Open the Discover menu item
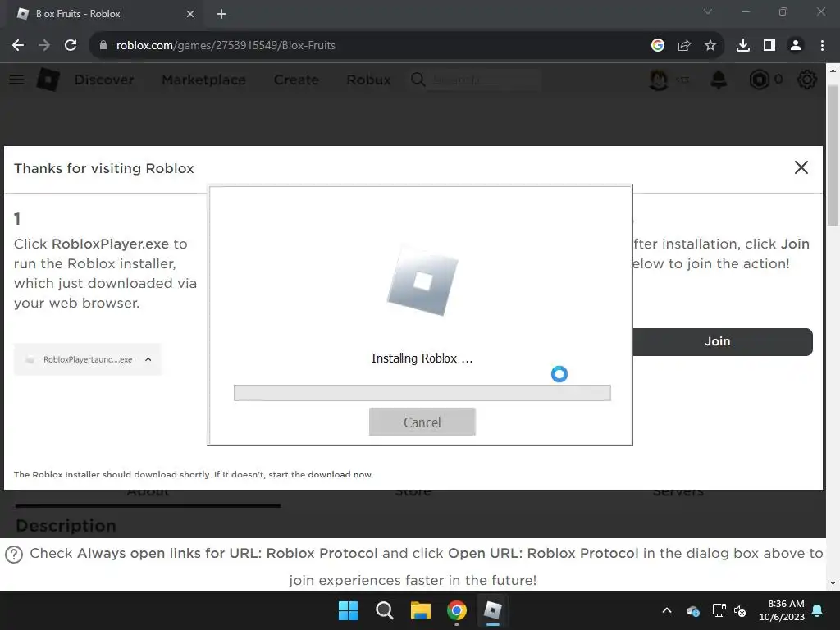 [104, 80]
